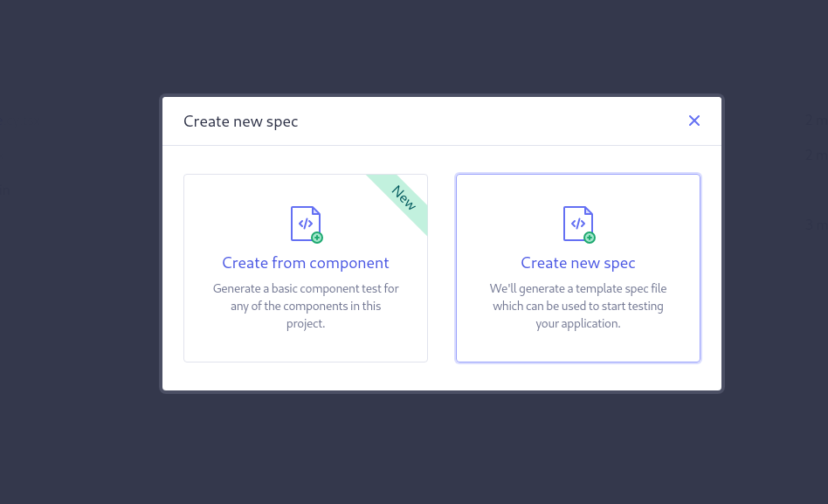Select the highlighted Create new spec card
The height and width of the screenshot is (504, 828).
577,268
